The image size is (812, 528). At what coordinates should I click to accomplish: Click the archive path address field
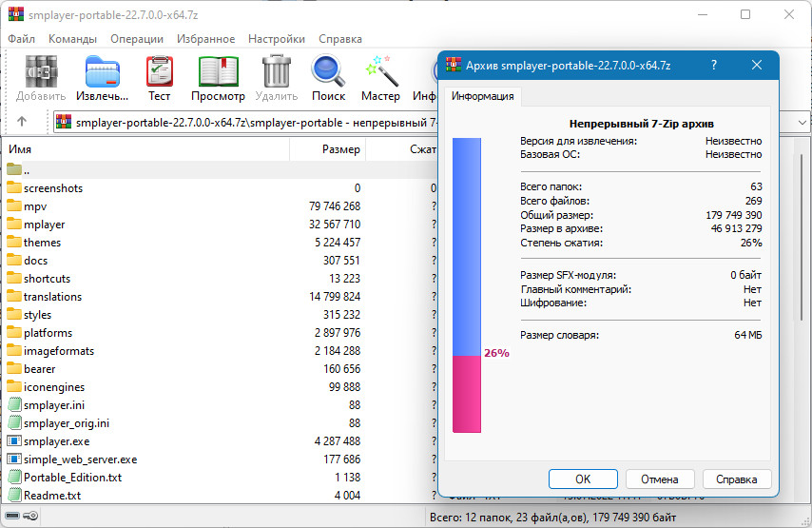tap(246, 123)
